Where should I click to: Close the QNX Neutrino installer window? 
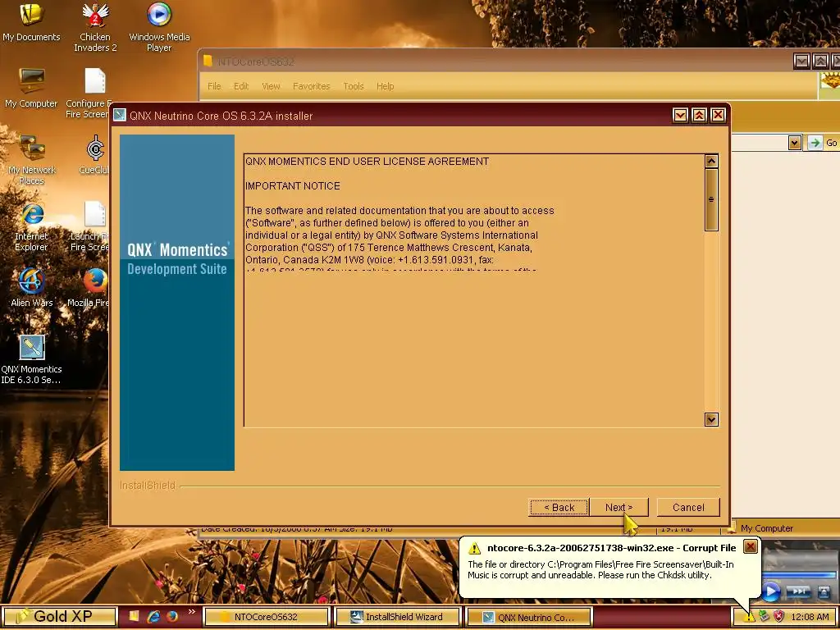pos(718,115)
